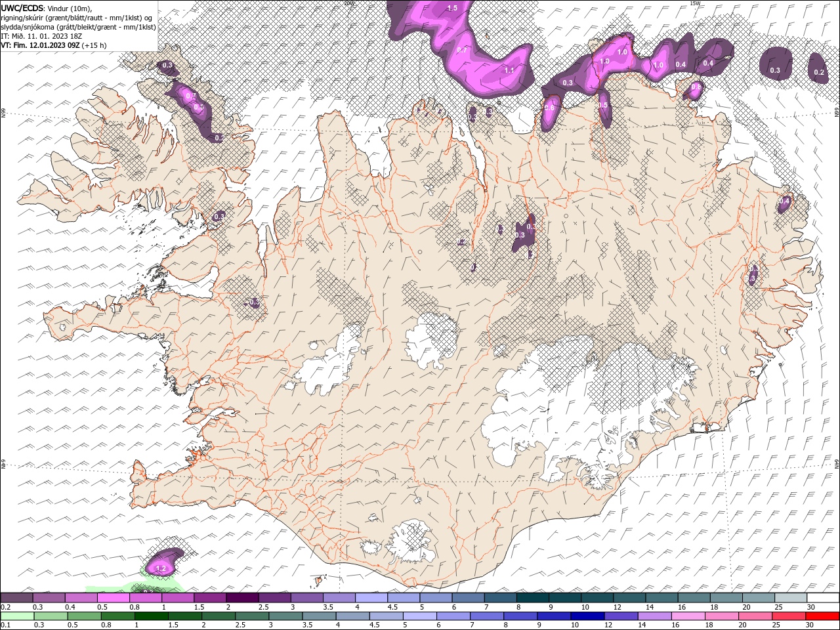The height and width of the screenshot is (630, 840).
Task: Click the dark blue 10 swatch in rain scale
Action: (x=586, y=616)
